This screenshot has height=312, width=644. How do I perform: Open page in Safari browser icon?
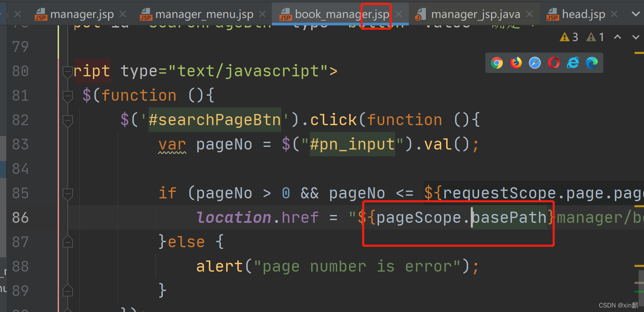535,63
